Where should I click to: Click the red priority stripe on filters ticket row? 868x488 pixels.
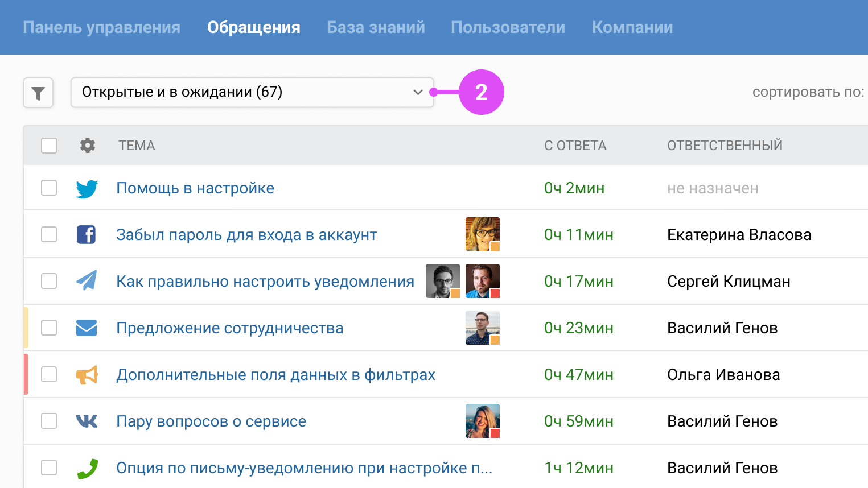click(25, 374)
